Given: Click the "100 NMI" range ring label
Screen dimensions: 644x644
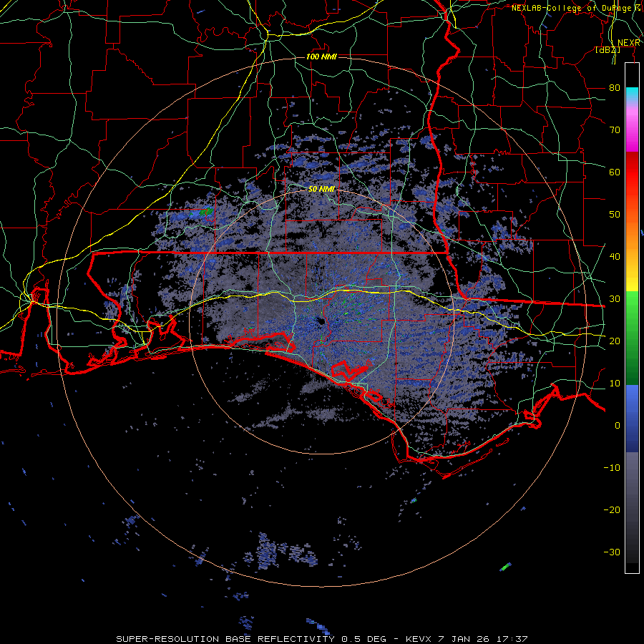Looking at the screenshot, I should (321, 57).
